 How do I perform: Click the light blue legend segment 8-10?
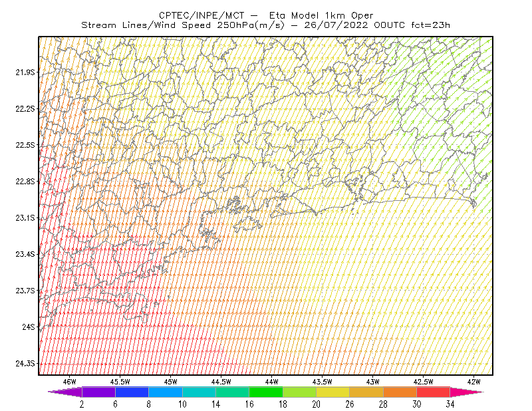(166, 392)
